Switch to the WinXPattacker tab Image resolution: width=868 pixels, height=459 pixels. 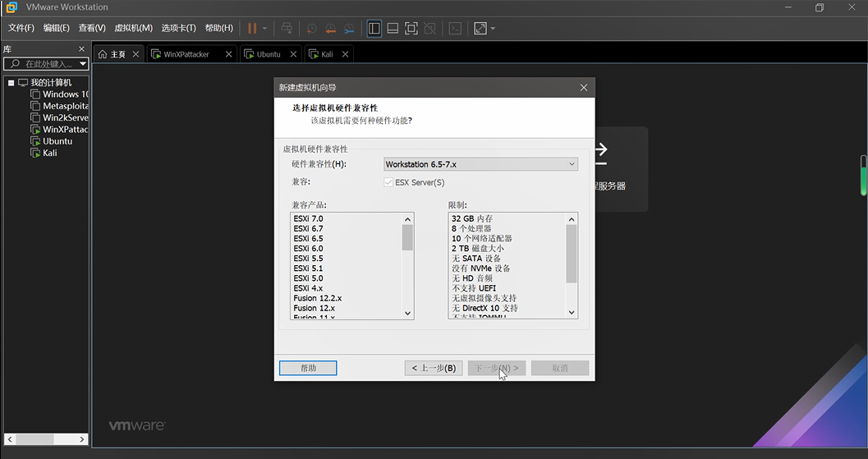[186, 54]
